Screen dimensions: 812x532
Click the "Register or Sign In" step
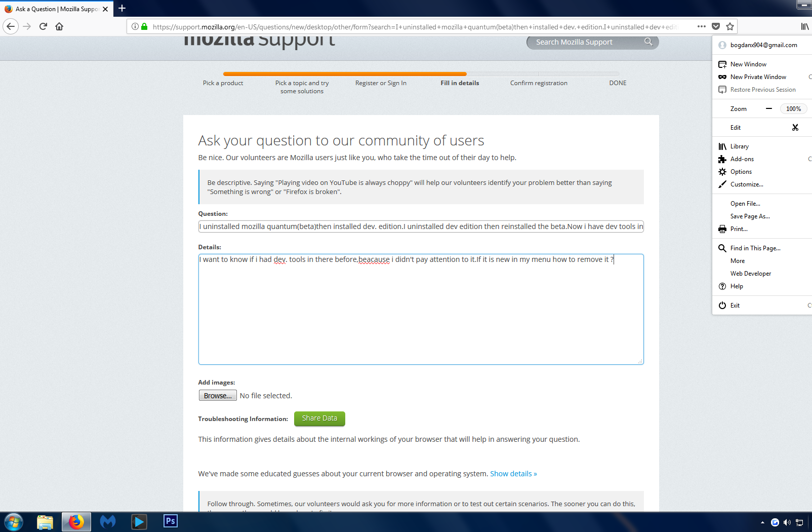(x=381, y=83)
